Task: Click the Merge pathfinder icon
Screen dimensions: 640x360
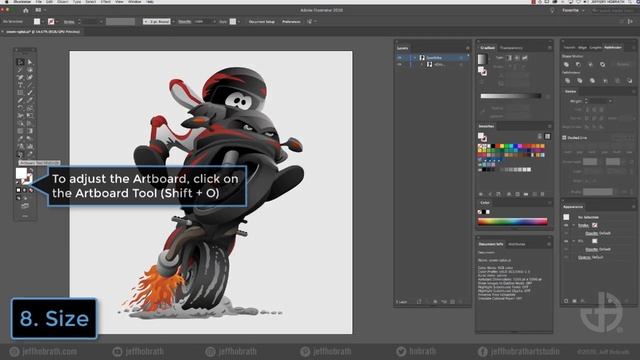Action: point(592,81)
